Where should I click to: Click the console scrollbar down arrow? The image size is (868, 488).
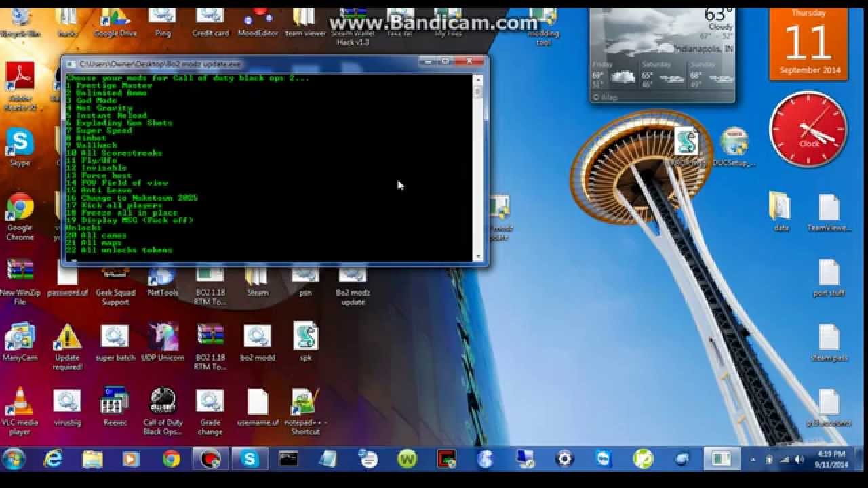[478, 256]
